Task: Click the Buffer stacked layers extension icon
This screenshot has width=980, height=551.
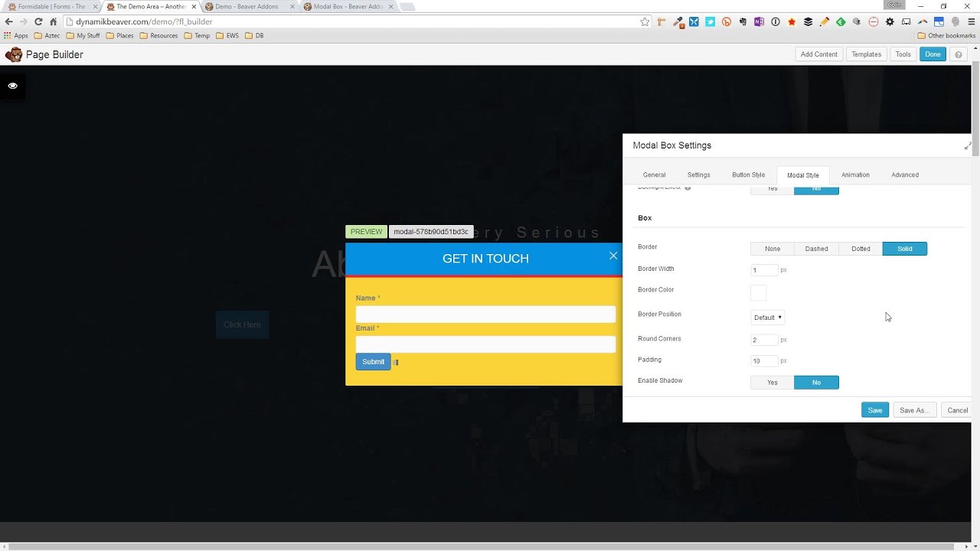Action: 808,22
